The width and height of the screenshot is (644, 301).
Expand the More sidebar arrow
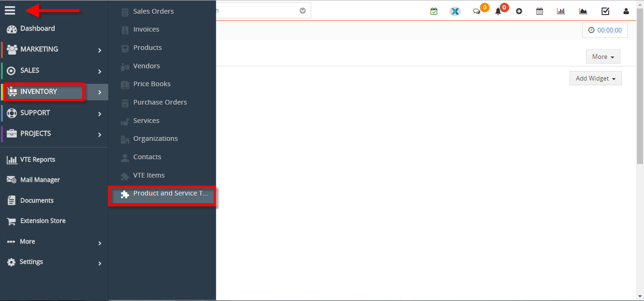click(99, 243)
